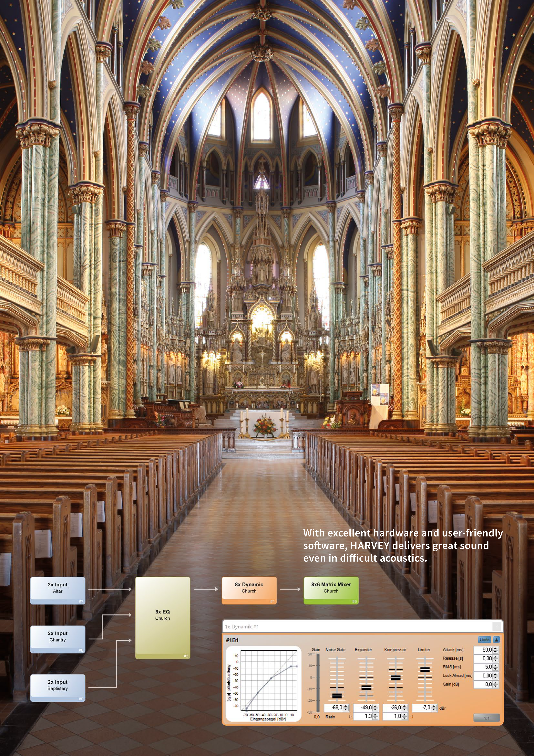
Task: Increase Attack [ms] with its stepper arrow
Action: coord(496,649)
